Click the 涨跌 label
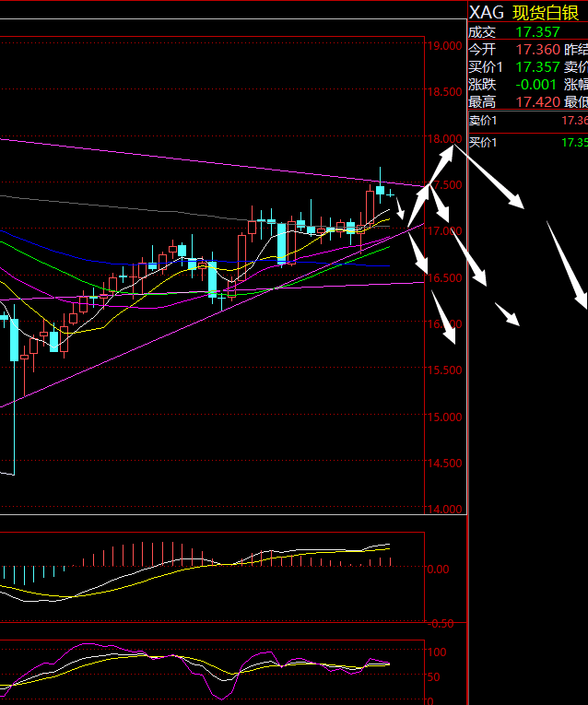Image resolution: width=588 pixels, height=705 pixels. 482,85
